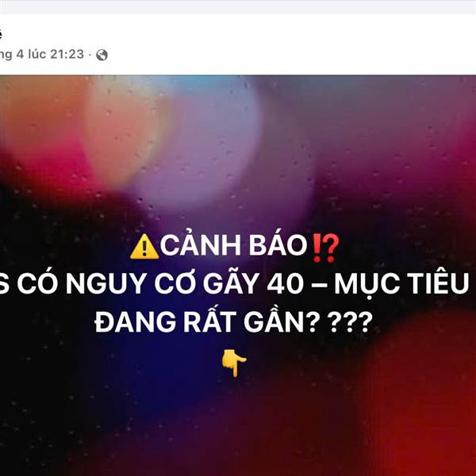Click the CẢNH BÁO headline text
This screenshot has width=476, height=476.
[233, 245]
